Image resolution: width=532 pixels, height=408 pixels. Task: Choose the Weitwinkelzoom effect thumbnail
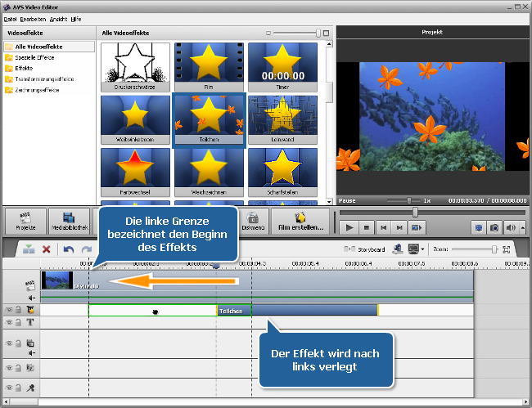coord(135,119)
